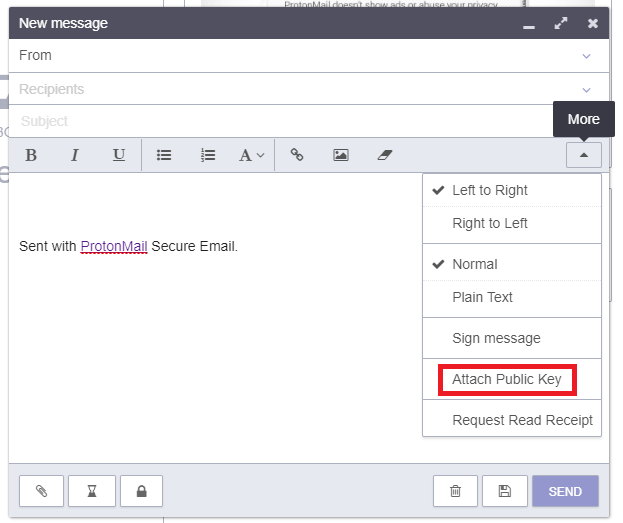The width and height of the screenshot is (623, 523).
Task: Expand the From address dropdown
Action: point(586,56)
